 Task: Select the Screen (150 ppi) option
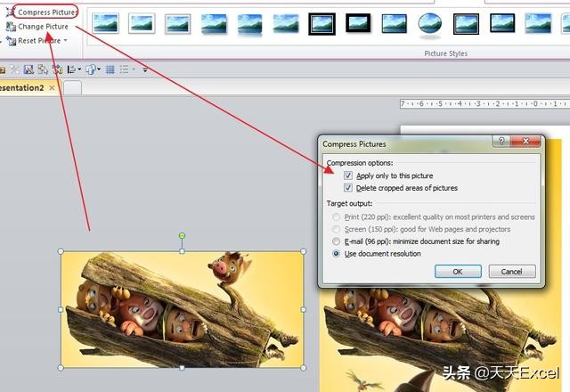pos(337,229)
